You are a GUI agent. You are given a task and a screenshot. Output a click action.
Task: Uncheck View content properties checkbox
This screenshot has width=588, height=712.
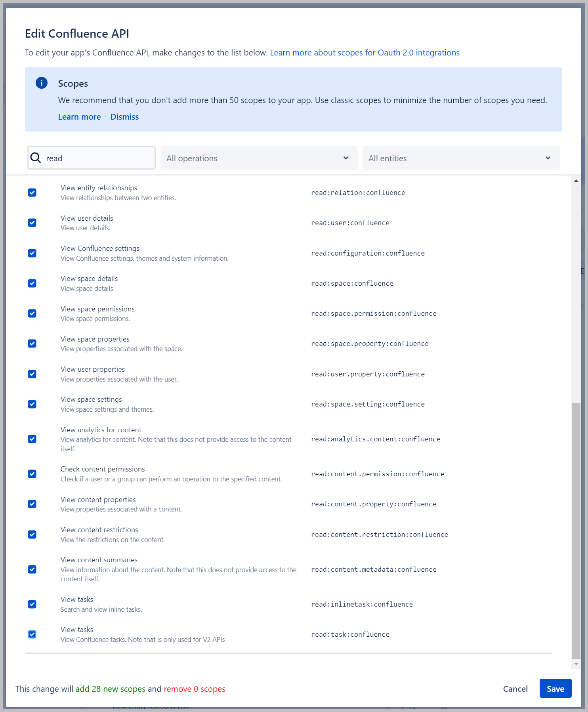pyautogui.click(x=32, y=504)
